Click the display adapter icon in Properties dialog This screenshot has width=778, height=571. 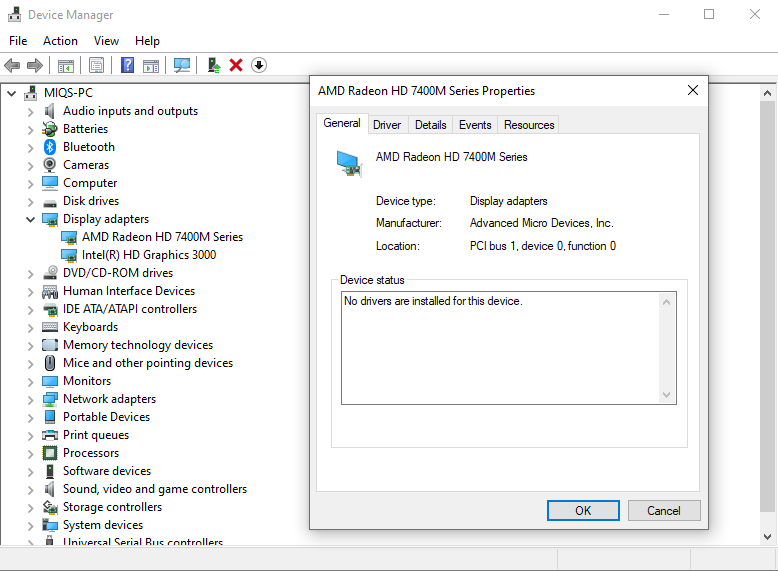click(349, 164)
